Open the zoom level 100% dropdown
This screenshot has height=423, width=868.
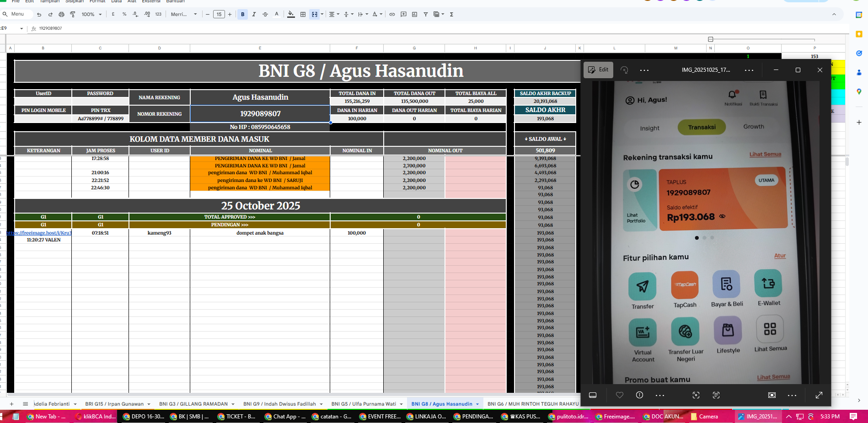pyautogui.click(x=91, y=15)
